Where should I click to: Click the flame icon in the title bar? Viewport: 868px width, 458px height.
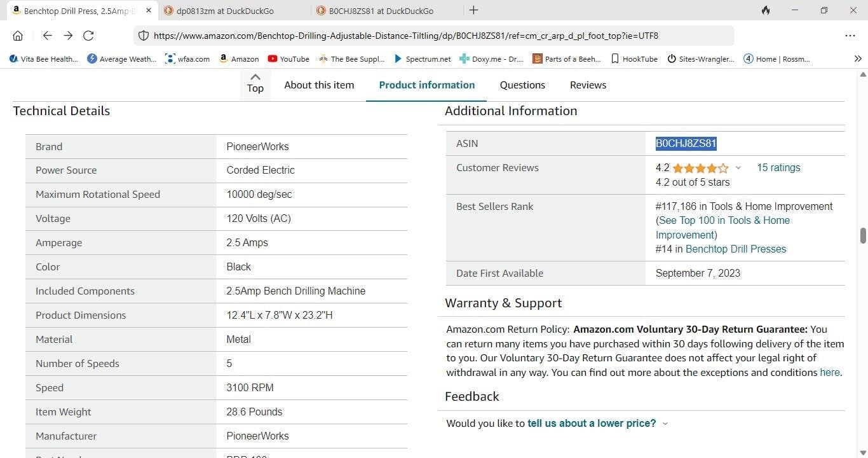click(766, 10)
